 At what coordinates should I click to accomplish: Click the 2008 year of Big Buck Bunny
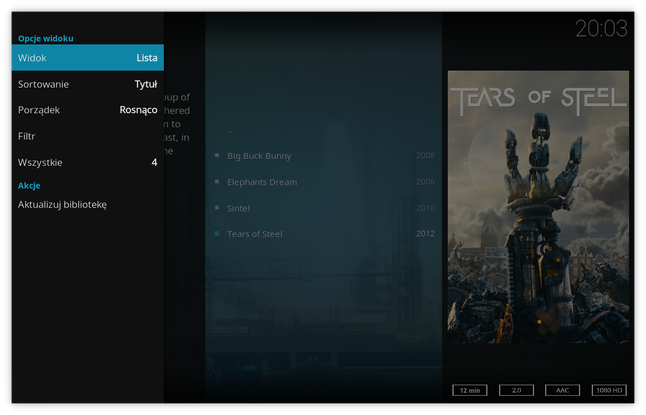[x=425, y=155]
